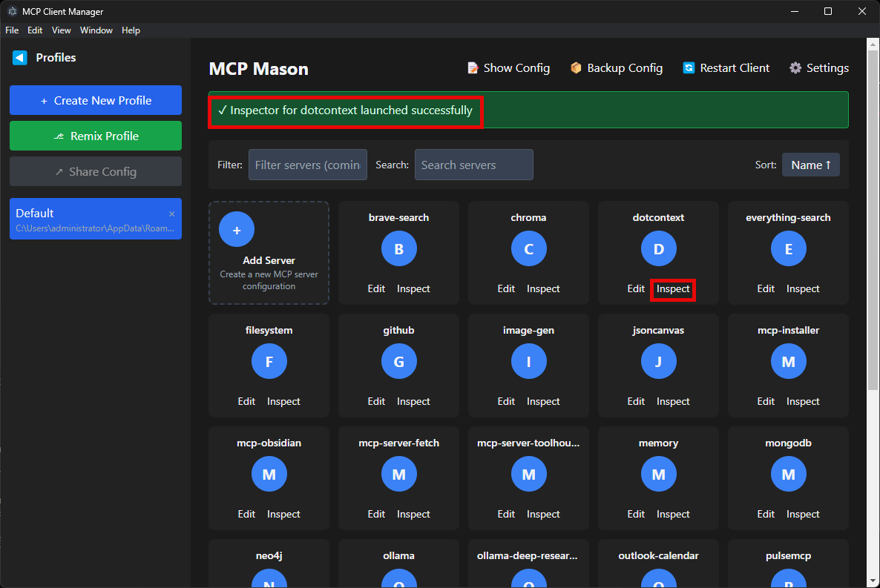Click the Backup Config package icon
The width and height of the screenshot is (880, 588).
[576, 67]
